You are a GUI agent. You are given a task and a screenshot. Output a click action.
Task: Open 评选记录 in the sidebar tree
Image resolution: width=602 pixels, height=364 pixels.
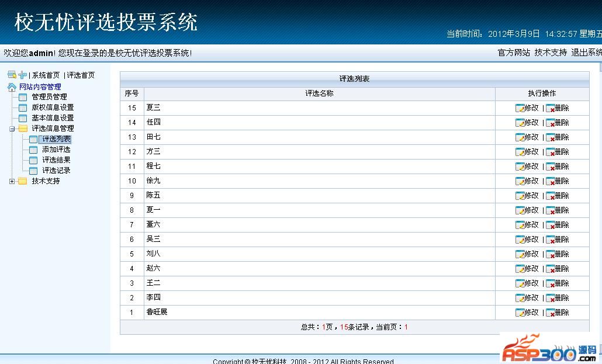click(57, 170)
